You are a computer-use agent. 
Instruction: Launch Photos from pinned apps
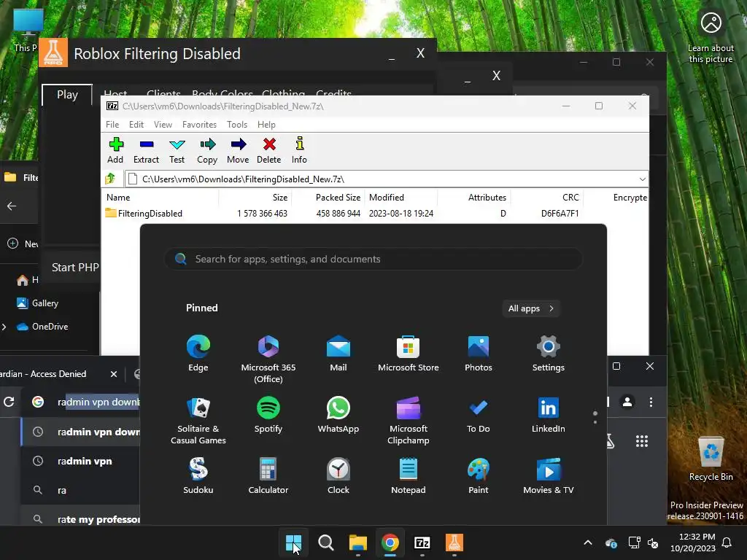tap(479, 353)
